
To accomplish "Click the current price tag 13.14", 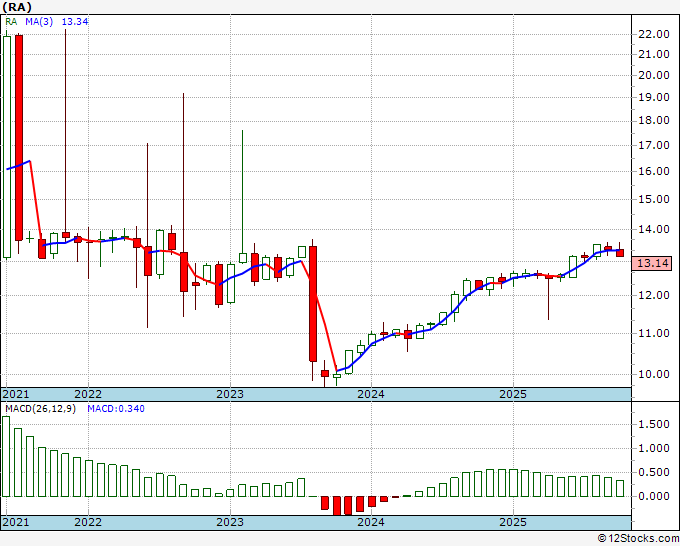I will click(x=652, y=263).
